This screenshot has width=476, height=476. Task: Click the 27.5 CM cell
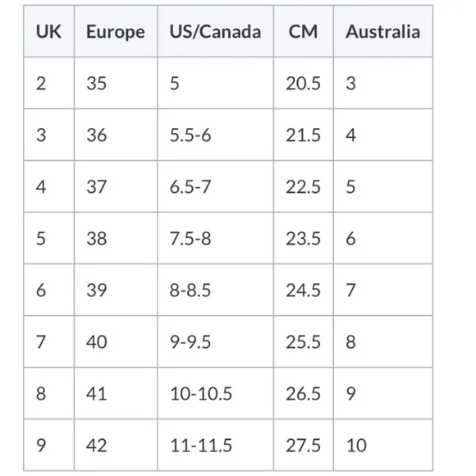coord(304,446)
